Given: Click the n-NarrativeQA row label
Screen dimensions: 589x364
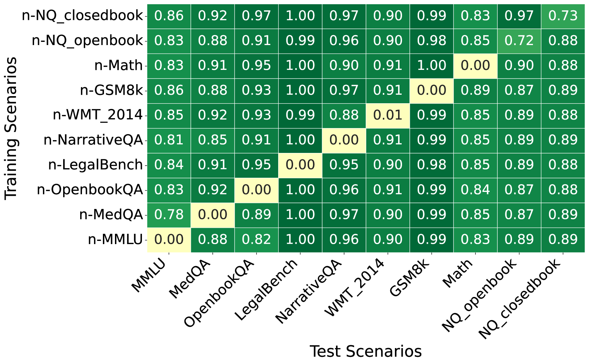Looking at the screenshot, I should pos(93,140).
